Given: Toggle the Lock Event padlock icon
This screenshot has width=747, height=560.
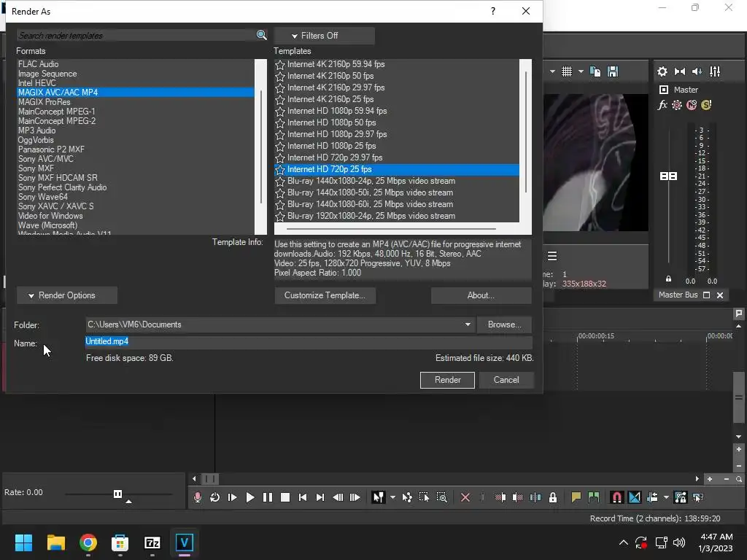Looking at the screenshot, I should point(553,497).
